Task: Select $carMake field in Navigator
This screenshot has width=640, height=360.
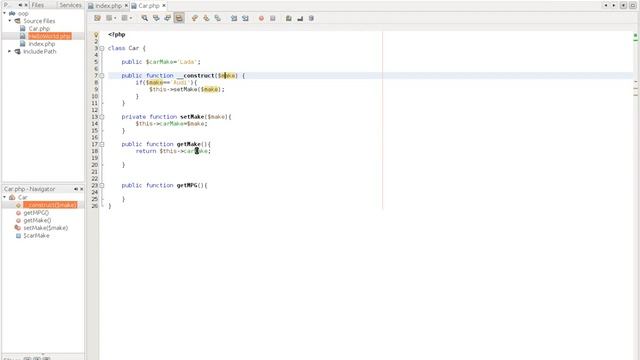Action: point(36,236)
